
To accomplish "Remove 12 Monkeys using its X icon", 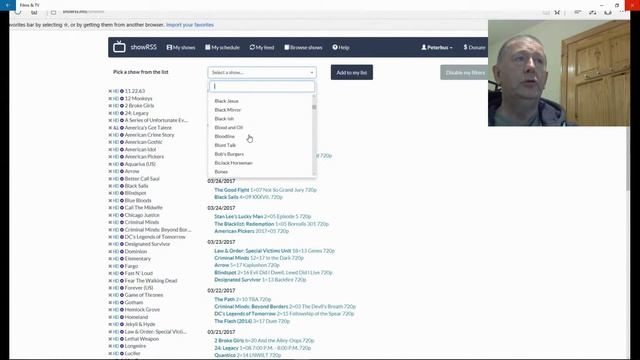I will pyautogui.click(x=110, y=98).
